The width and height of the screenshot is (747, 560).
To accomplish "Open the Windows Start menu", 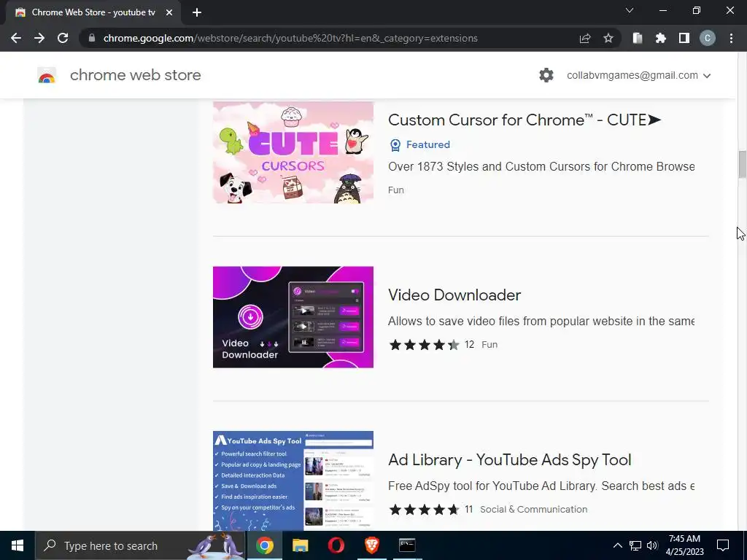I will click(x=18, y=545).
